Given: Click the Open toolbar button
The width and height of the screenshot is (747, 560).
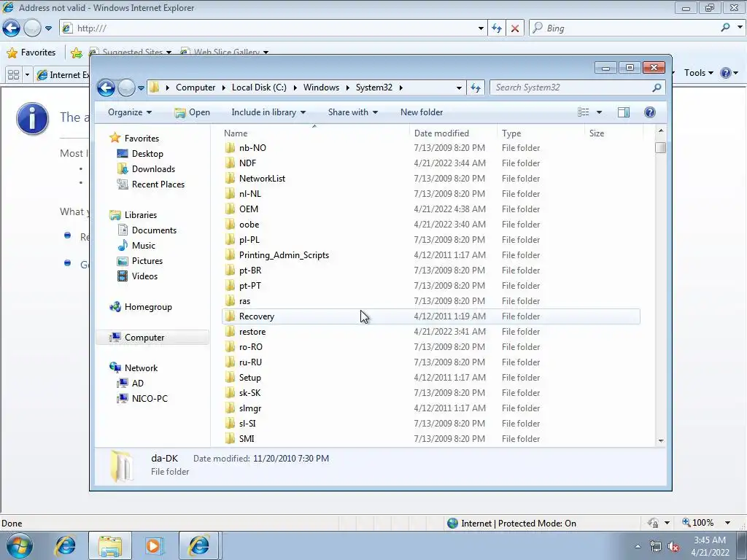Looking at the screenshot, I should click(x=192, y=112).
